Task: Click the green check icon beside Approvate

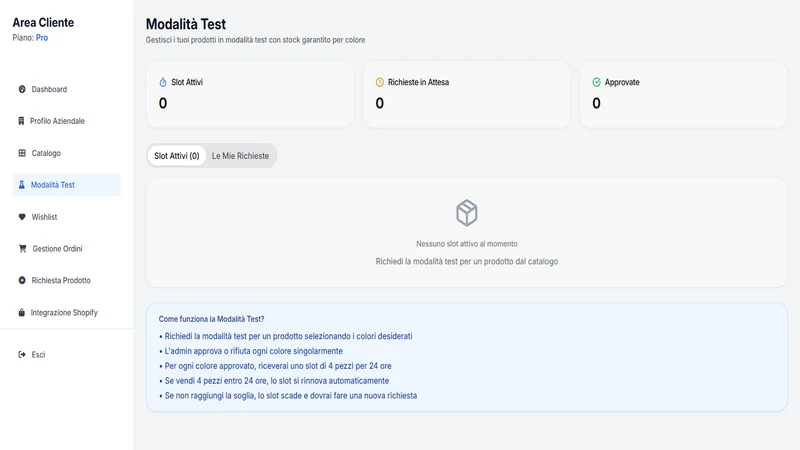Action: pos(596,82)
